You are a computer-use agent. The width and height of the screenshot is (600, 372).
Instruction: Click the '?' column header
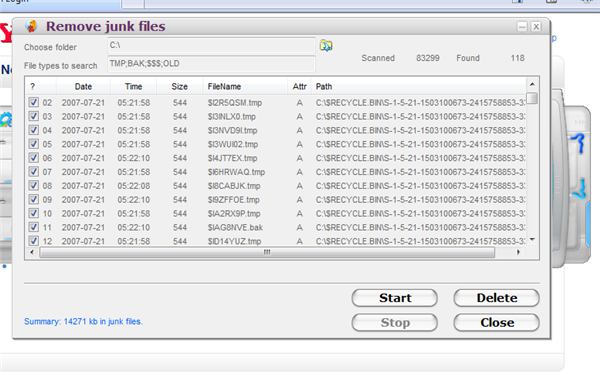pyautogui.click(x=41, y=86)
